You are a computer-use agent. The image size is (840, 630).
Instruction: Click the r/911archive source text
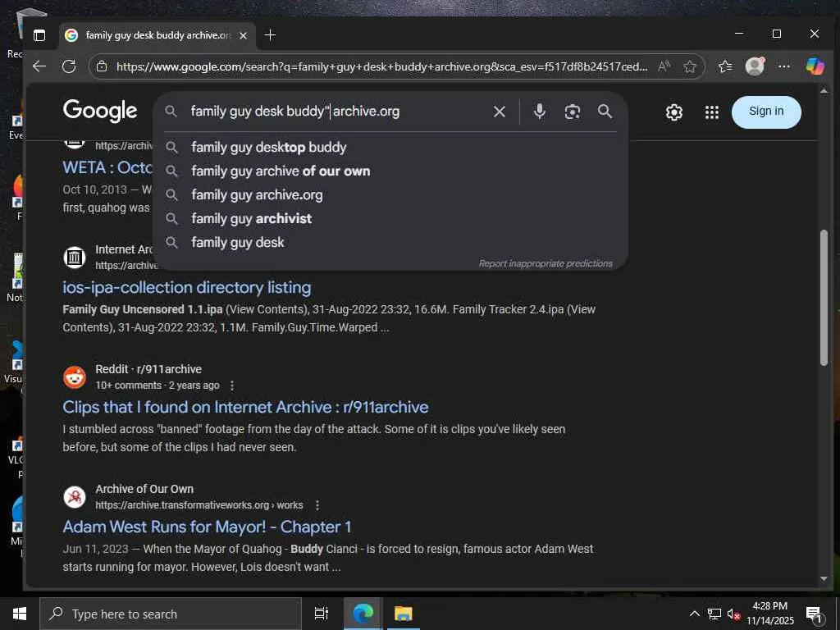[x=169, y=369]
